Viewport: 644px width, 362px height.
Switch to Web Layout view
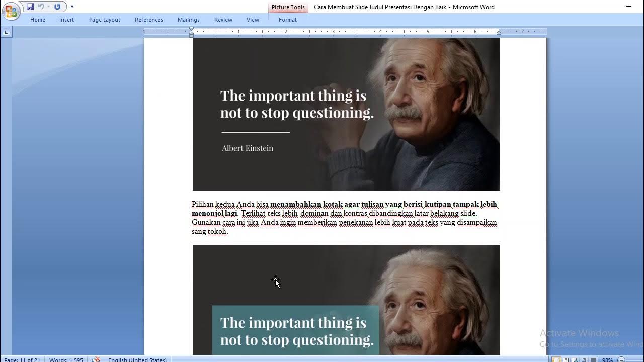(574, 360)
